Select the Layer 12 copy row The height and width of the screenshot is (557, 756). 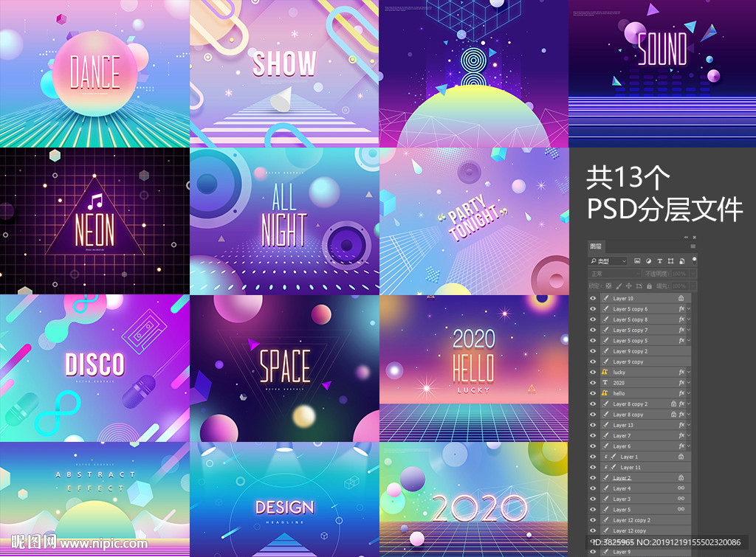[645, 530]
